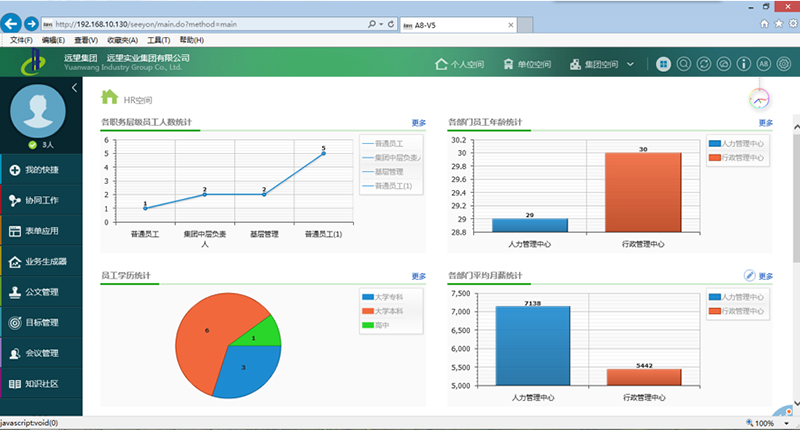Go to 个人空间
Image resolution: width=800 pixels, height=430 pixels.
pos(460,64)
